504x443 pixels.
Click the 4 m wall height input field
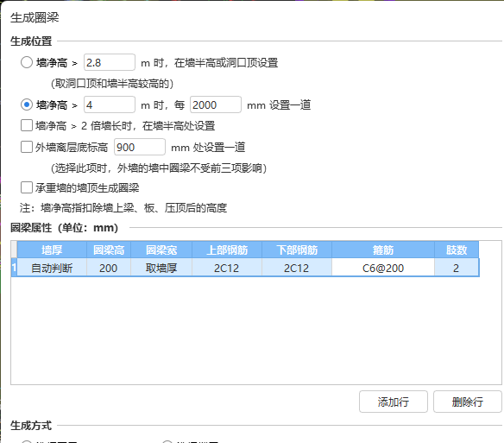pyautogui.click(x=110, y=104)
